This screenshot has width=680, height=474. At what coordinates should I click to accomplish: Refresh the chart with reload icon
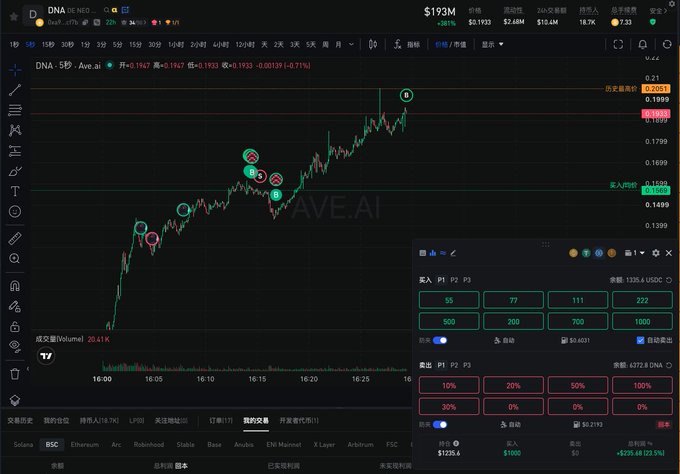(x=667, y=44)
